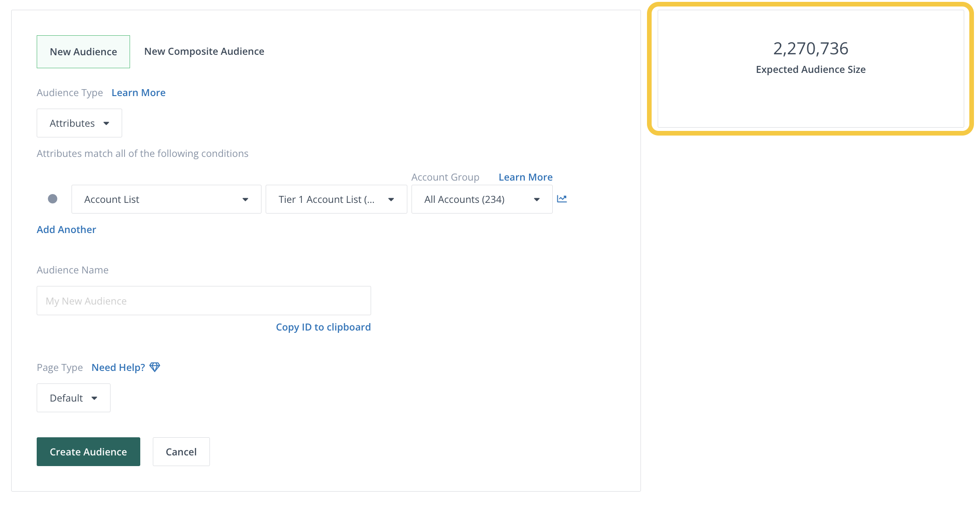Open the account list trend chart icon
Screen dimensions: 980x506
click(562, 199)
